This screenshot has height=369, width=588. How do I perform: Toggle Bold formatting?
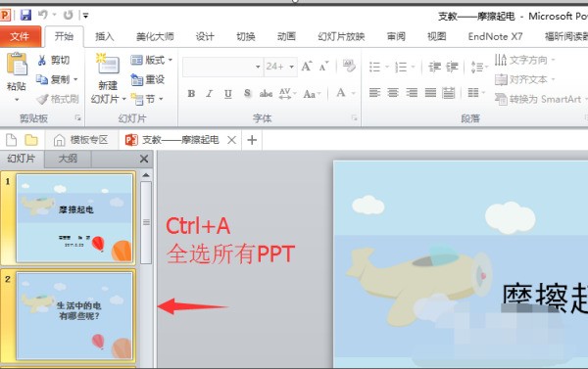click(191, 93)
